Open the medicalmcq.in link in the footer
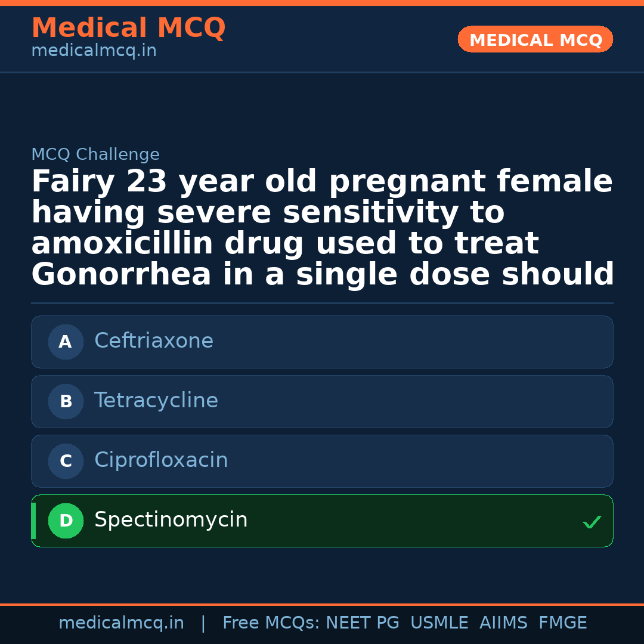Viewport: 644px width, 644px height. point(121,623)
